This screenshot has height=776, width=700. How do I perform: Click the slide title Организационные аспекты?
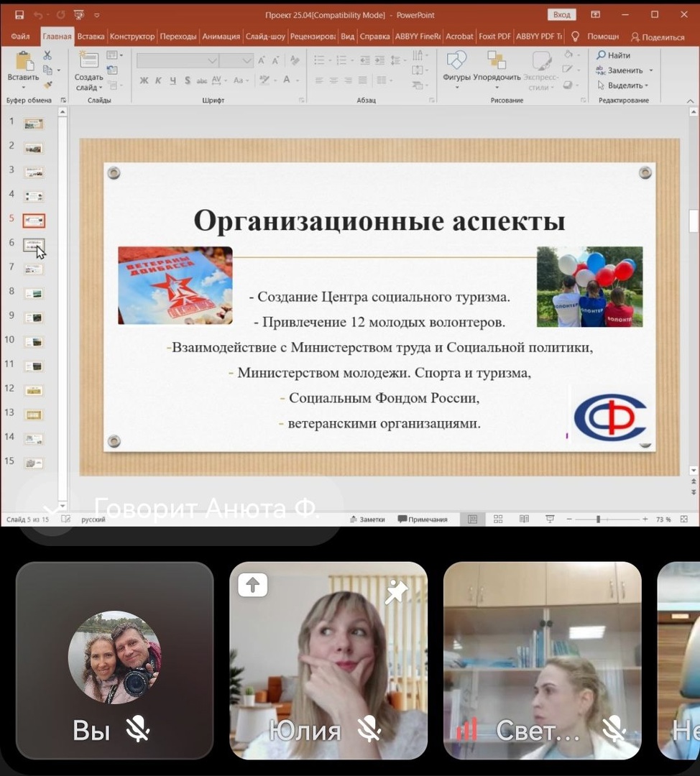pyautogui.click(x=379, y=221)
